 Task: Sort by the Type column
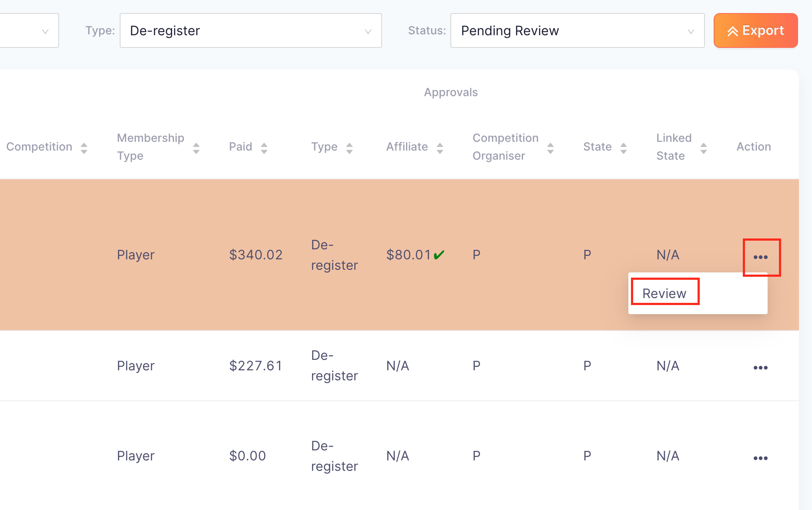pyautogui.click(x=349, y=148)
